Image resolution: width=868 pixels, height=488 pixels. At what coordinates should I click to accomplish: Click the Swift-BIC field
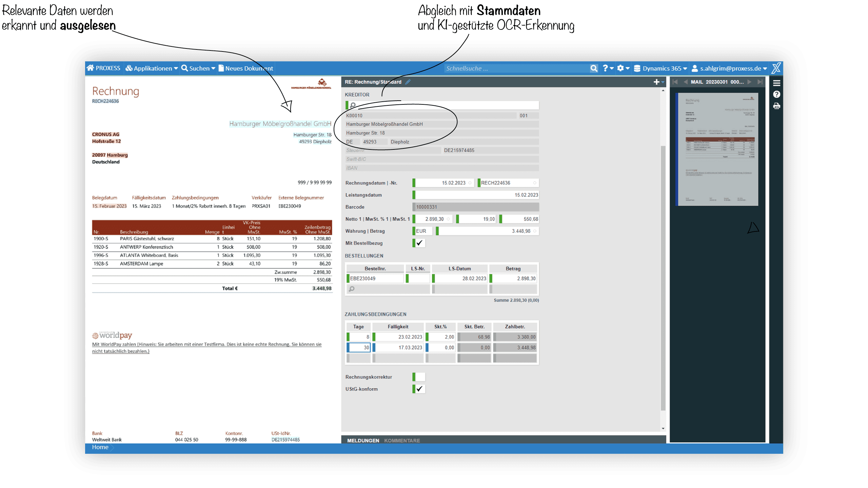[x=442, y=159]
